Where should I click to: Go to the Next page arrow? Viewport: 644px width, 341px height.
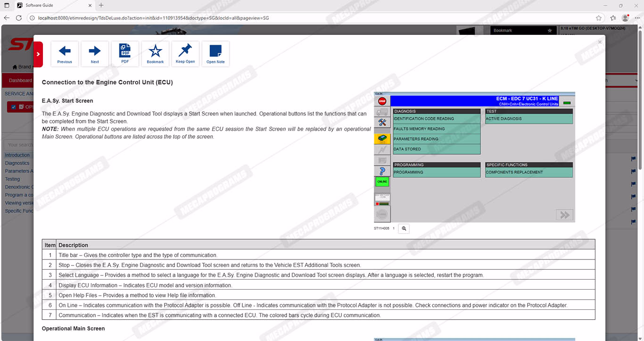coord(95,53)
